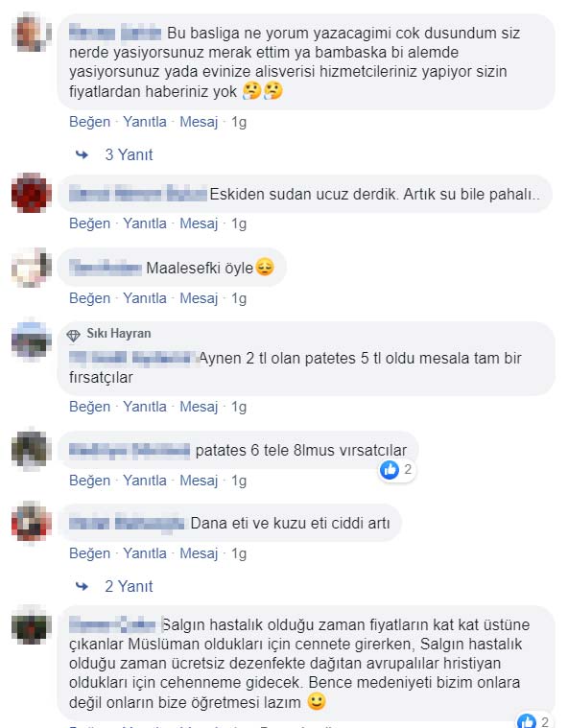
Task: Send Mesaj to 'Aynen 2 tl olan patates' commenter
Action: (199, 407)
